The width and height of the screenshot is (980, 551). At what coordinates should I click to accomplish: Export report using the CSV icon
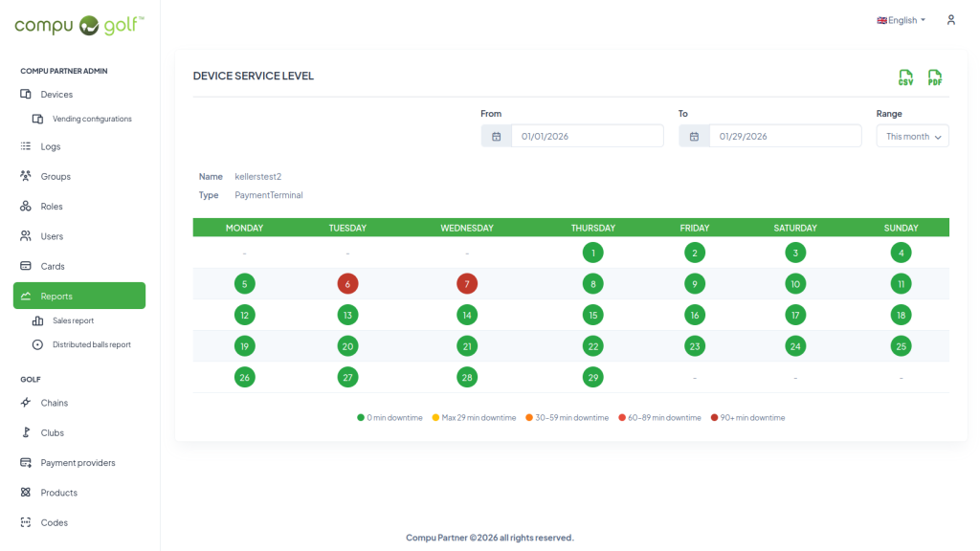(905, 78)
